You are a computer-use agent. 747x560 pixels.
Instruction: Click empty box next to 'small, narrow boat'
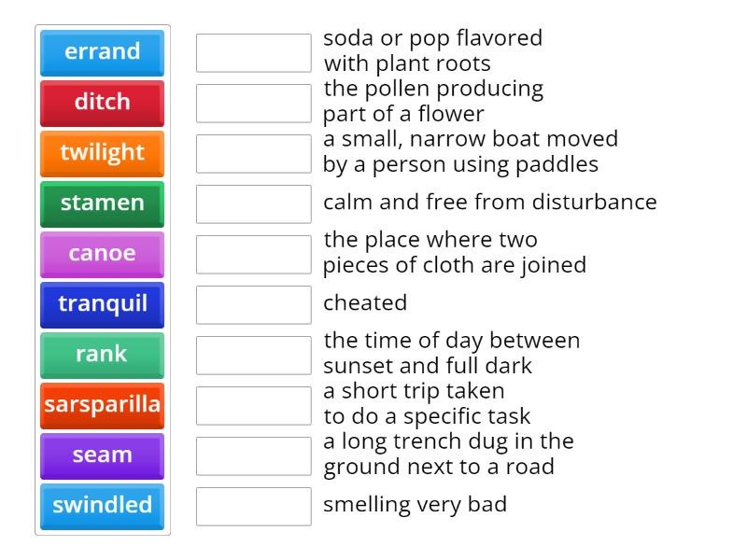[253, 154]
